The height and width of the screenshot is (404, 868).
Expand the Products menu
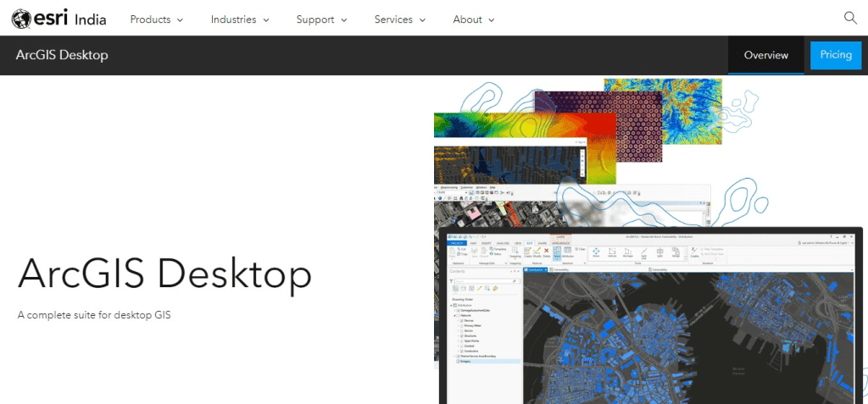156,19
